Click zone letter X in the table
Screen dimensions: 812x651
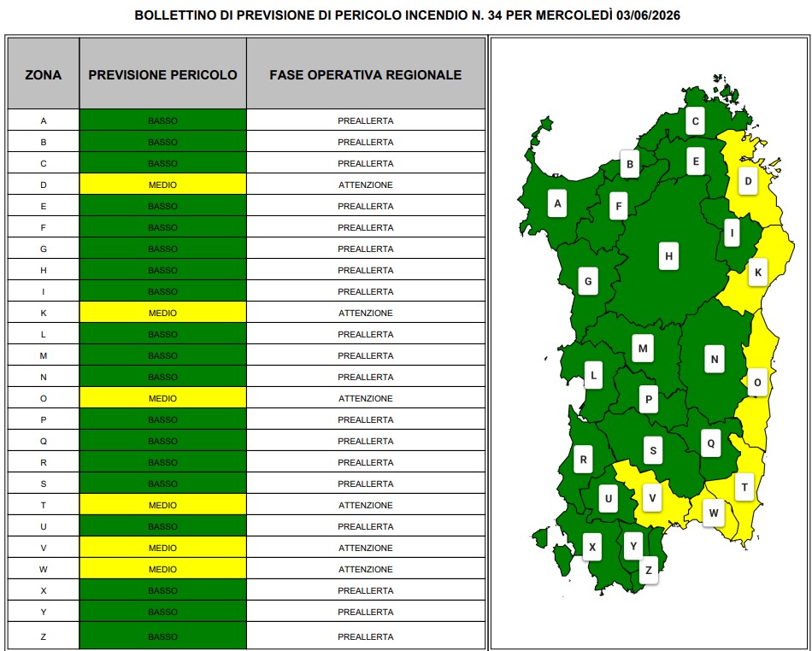coord(44,590)
